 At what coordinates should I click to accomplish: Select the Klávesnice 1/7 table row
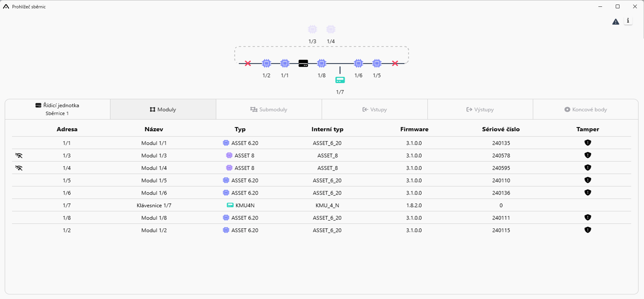[x=154, y=205]
